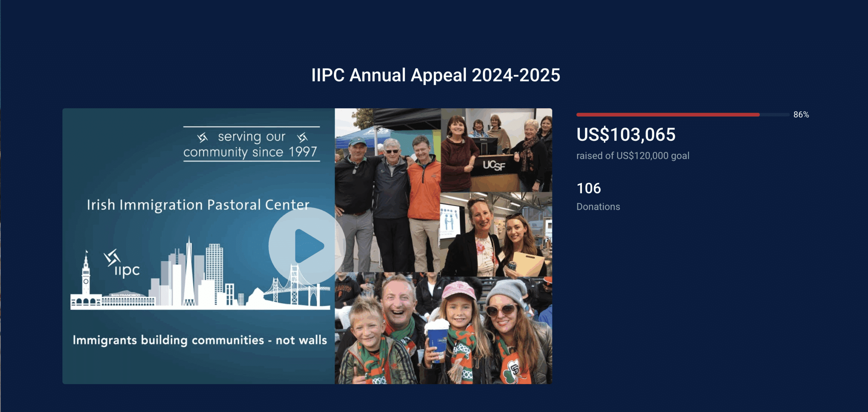Click the red fundraising progress bar
Viewport: 868px width, 412px height.
coord(683,115)
